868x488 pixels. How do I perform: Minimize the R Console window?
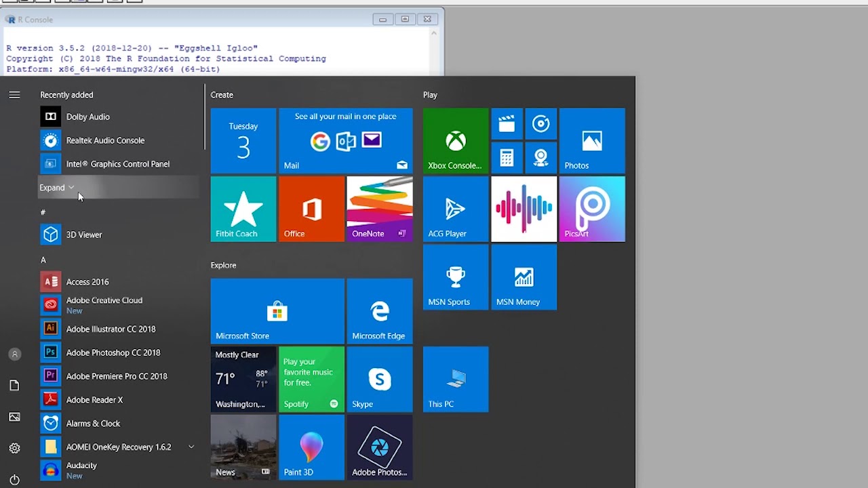(382, 20)
